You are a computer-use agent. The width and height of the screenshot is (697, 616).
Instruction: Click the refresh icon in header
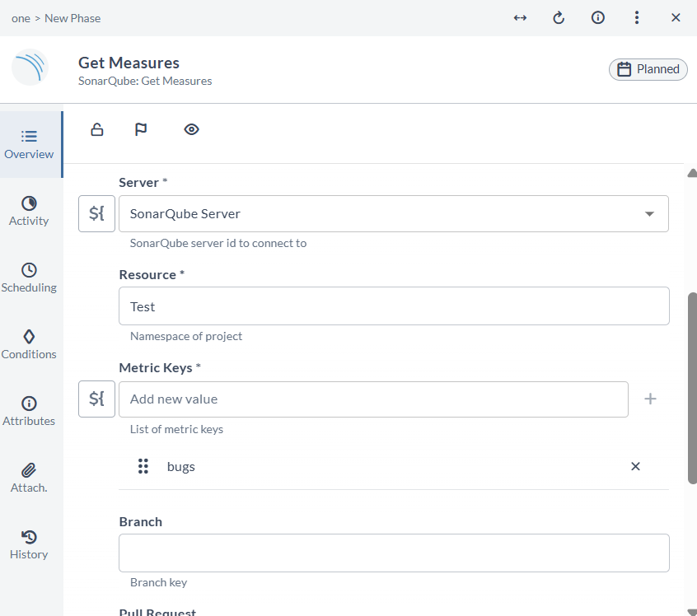click(559, 18)
